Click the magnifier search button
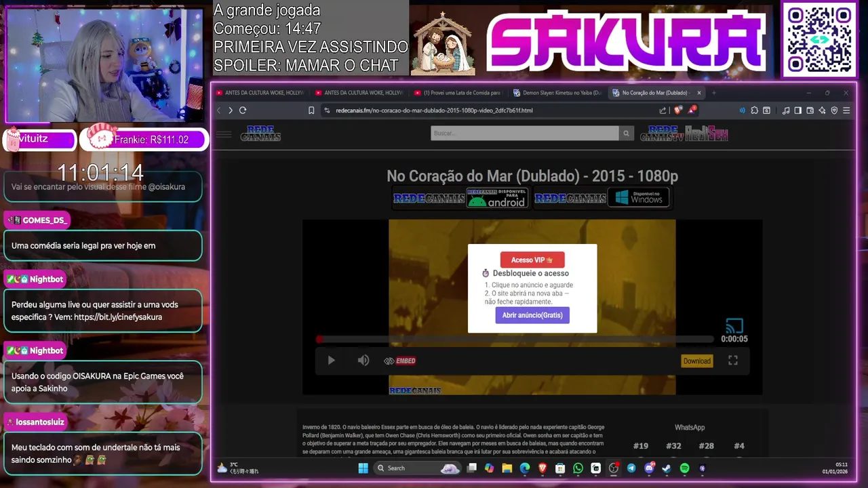The width and height of the screenshot is (868, 488). coord(627,134)
